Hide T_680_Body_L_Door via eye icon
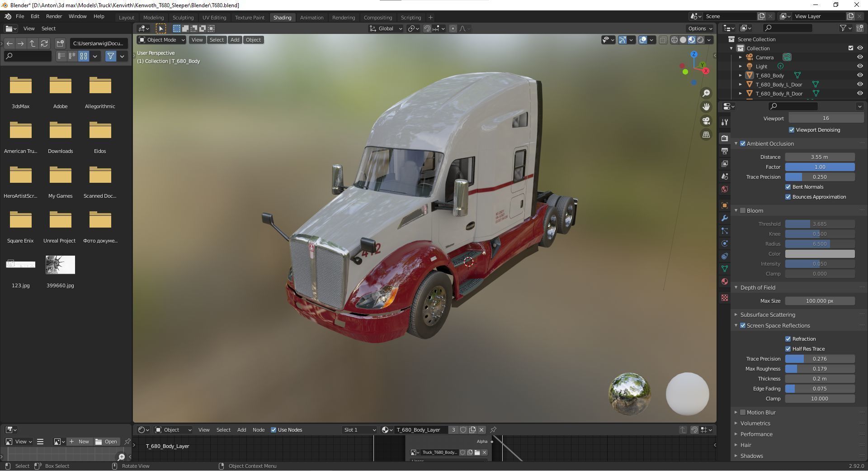The image size is (868, 471). pyautogui.click(x=860, y=84)
